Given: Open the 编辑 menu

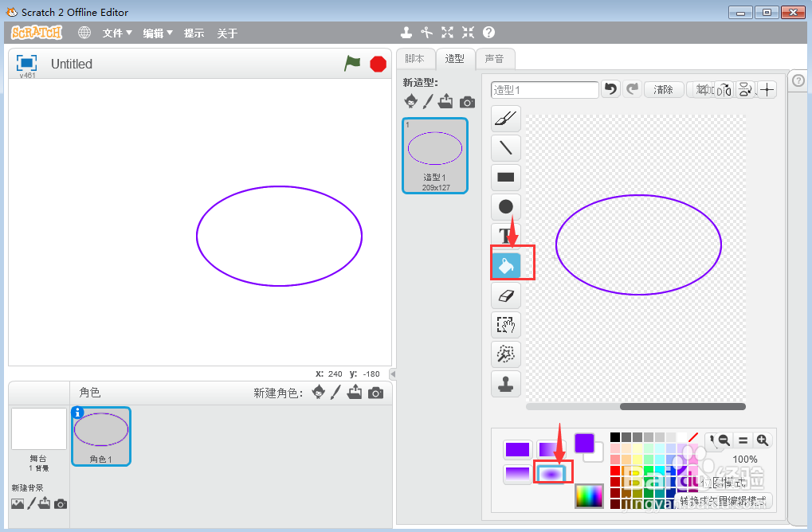Looking at the screenshot, I should click(158, 33).
